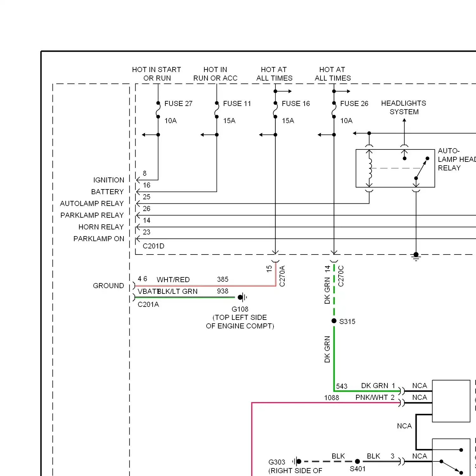This screenshot has height=476, width=476.
Task: Select the BATTERY pin label
Action: [107, 192]
